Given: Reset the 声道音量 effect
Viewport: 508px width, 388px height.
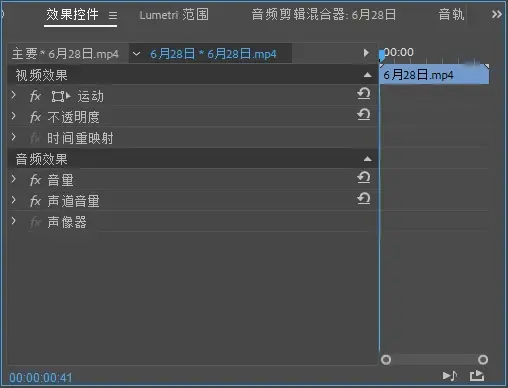Looking at the screenshot, I should [x=364, y=198].
